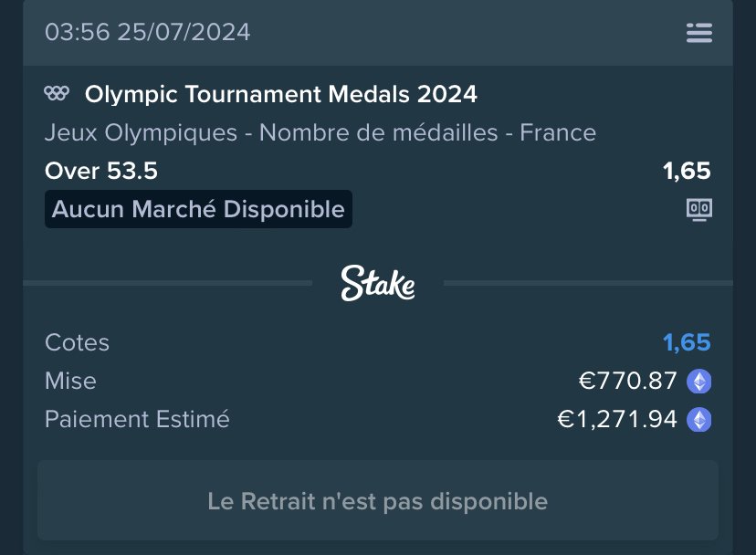756x555 pixels.
Task: Click the 03:56 25/07/2024 timestamp
Action: click(148, 32)
